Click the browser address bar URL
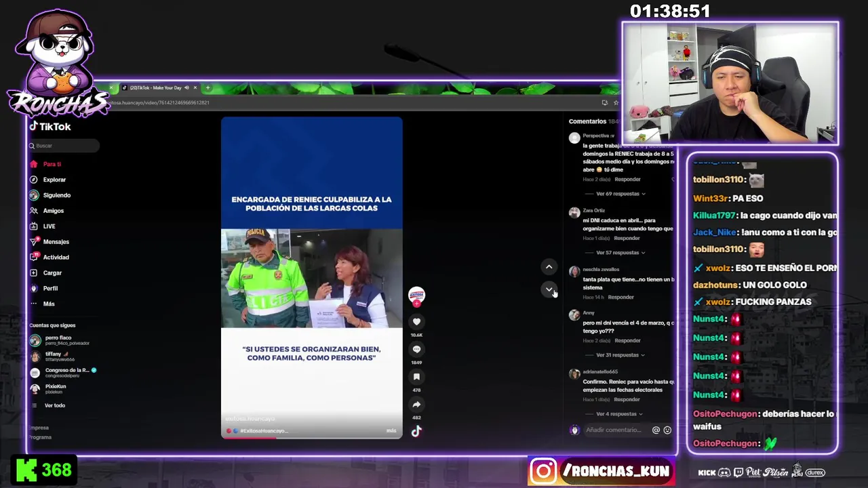 [160, 103]
